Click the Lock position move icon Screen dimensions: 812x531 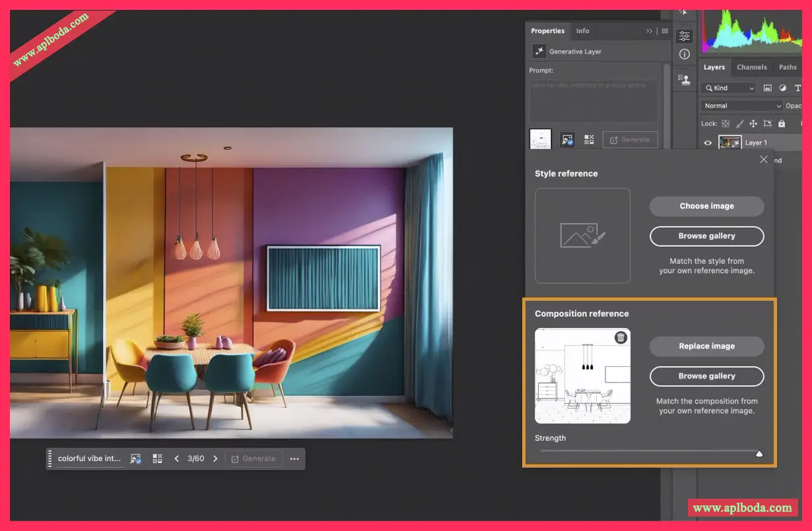click(x=753, y=123)
